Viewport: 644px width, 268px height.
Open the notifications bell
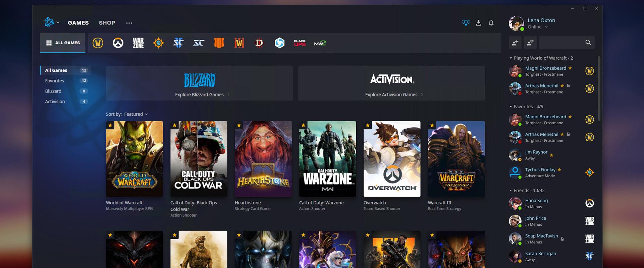pos(491,23)
